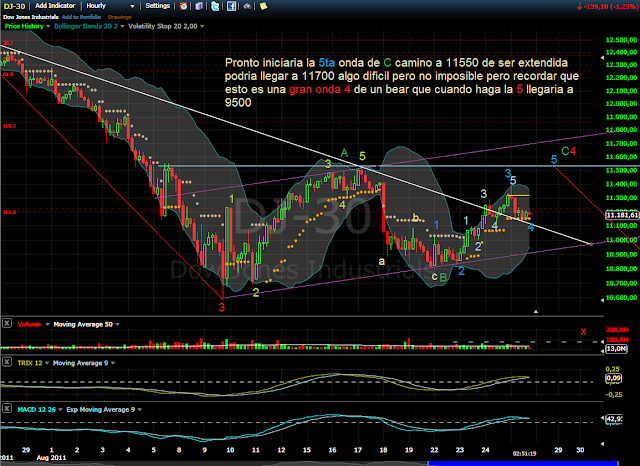Close the Volume indicator panel

7,324
